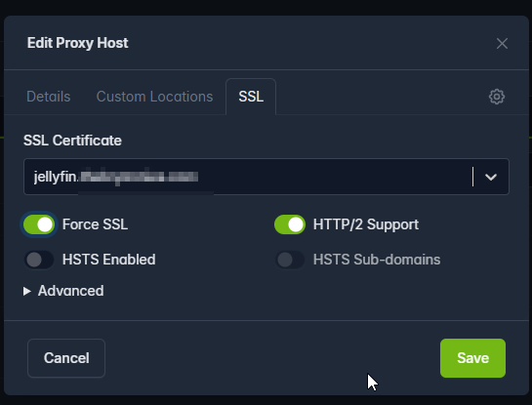Expand the Advanced disclosure triangle
The width and height of the screenshot is (532, 405).
point(26,291)
